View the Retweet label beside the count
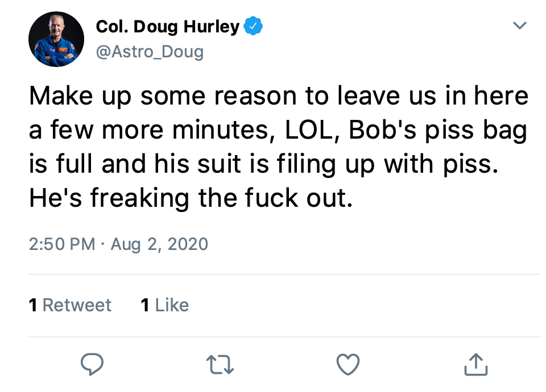 click(77, 305)
